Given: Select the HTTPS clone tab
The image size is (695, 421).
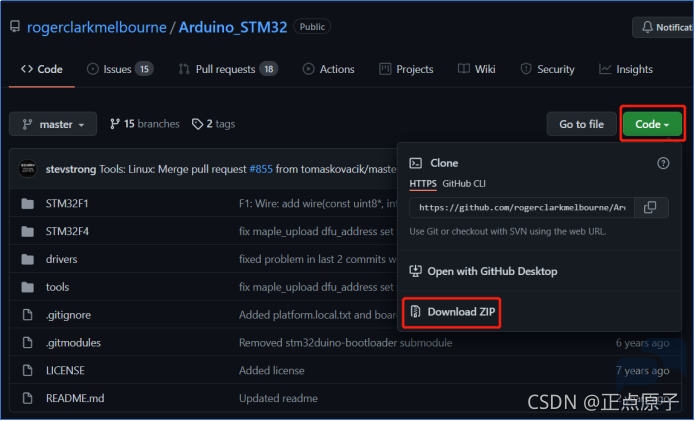Looking at the screenshot, I should (x=422, y=184).
